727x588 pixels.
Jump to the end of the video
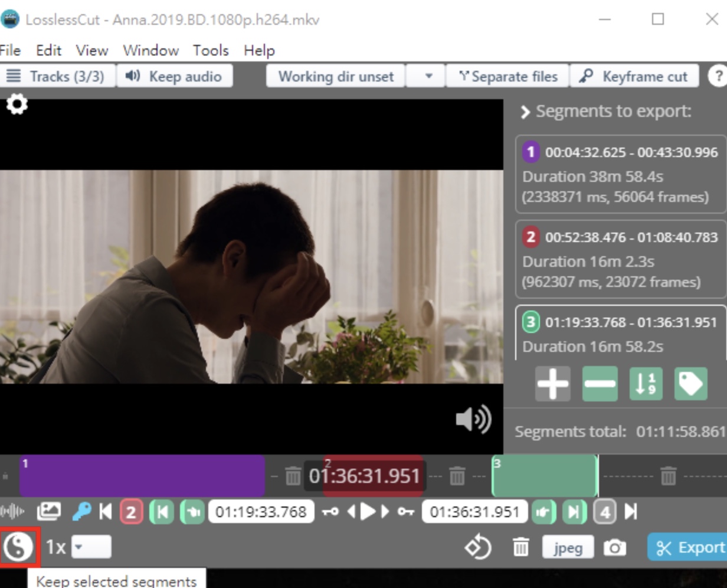(x=631, y=511)
